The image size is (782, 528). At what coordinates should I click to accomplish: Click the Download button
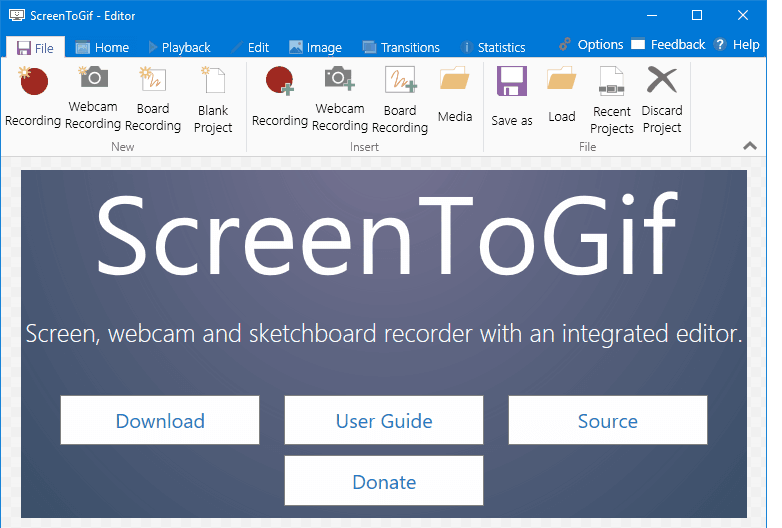click(x=160, y=420)
